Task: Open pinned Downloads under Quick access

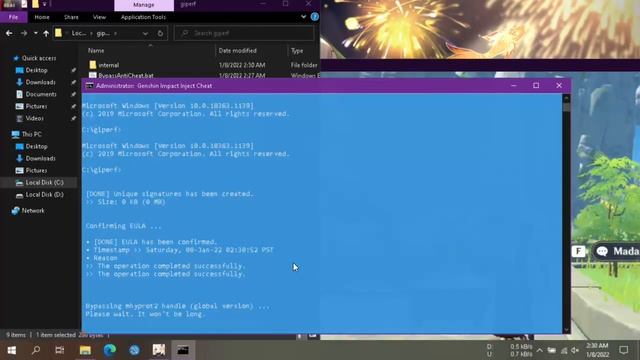Action: [x=40, y=82]
